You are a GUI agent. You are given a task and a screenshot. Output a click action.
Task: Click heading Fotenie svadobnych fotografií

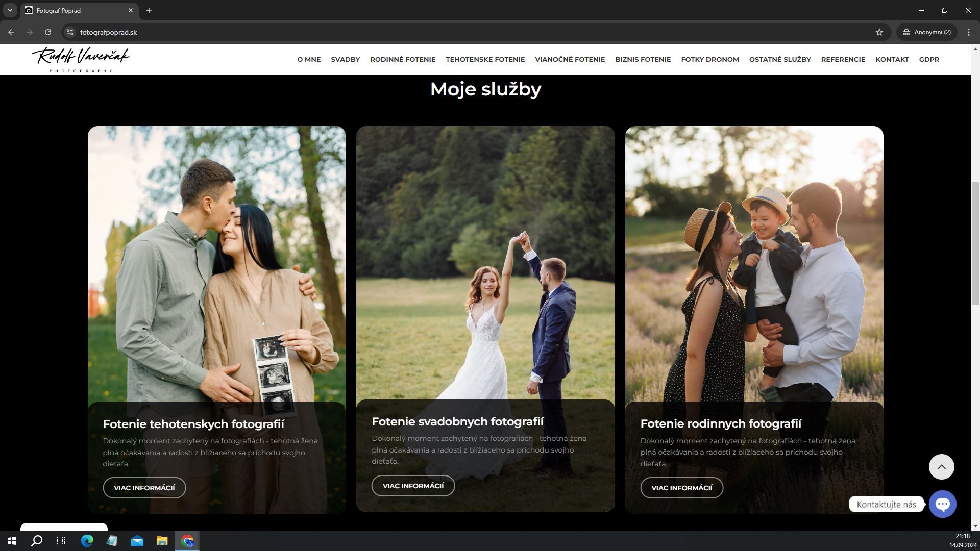[x=458, y=421]
